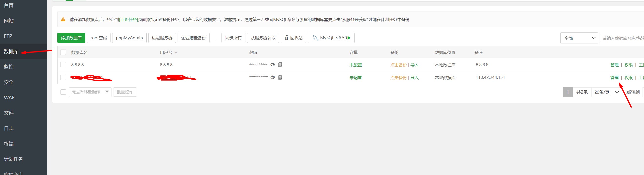This screenshot has width=644, height=175.
Task: Open 计划任务 in the sidebar menu
Action: (x=13, y=159)
